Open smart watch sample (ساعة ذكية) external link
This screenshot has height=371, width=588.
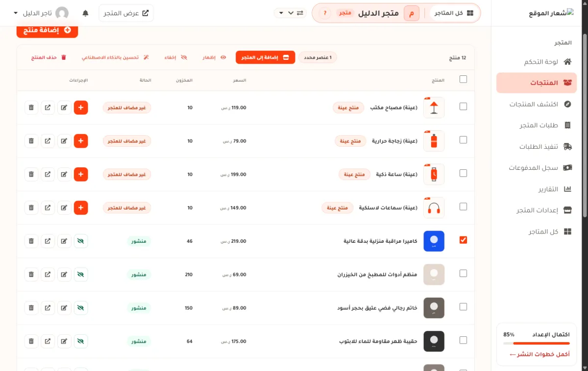(x=48, y=174)
